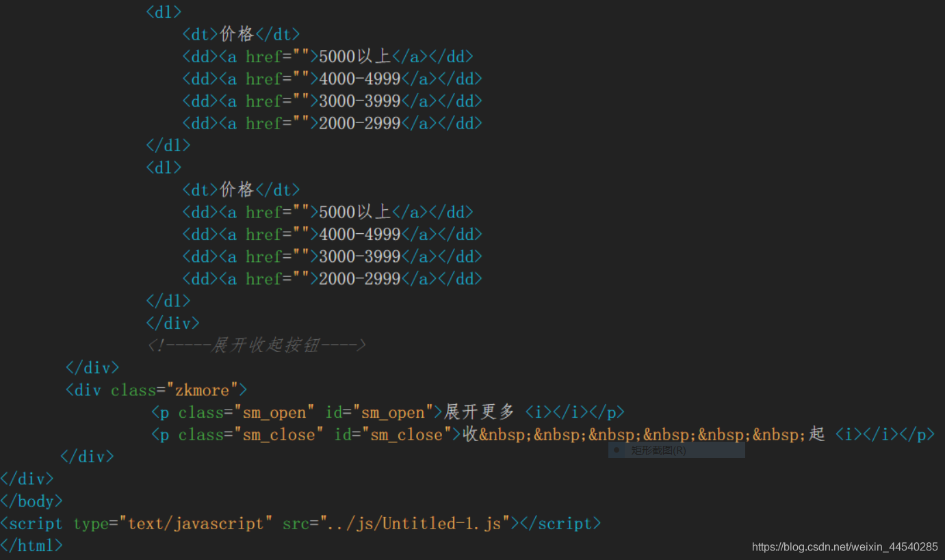The image size is (945, 560).
Task: Click the '展开更多' paragraph text
Action: click(x=479, y=412)
